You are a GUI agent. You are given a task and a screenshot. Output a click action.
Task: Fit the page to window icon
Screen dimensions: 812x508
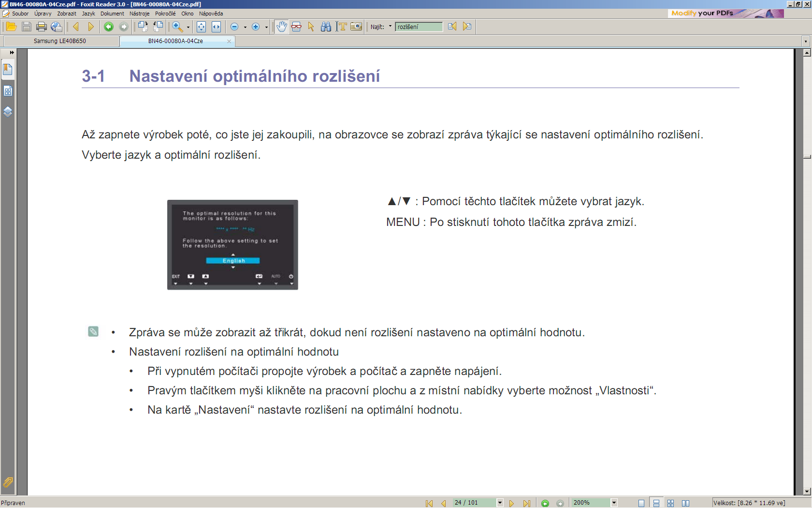tap(201, 27)
